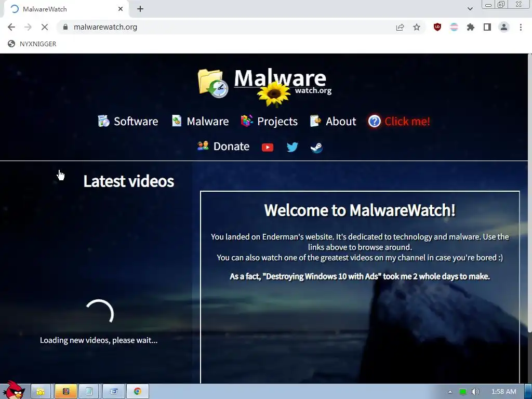This screenshot has height=399, width=532.
Task: Click the 'Welcome to MalwareWatch!' heading
Action: click(x=360, y=210)
